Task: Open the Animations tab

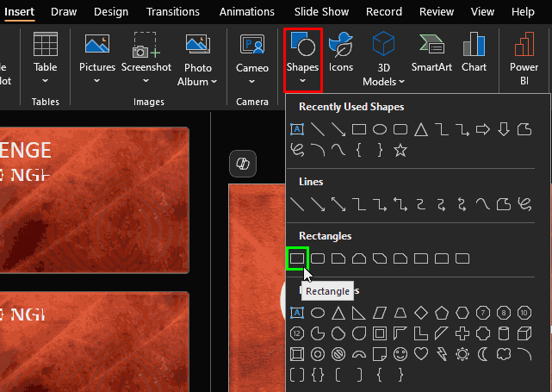Action: click(x=247, y=11)
